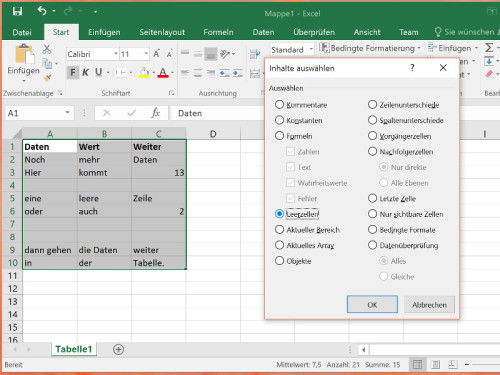This screenshot has width=500, height=375.
Task: Click the formula bar showing Daten
Action: (217, 113)
